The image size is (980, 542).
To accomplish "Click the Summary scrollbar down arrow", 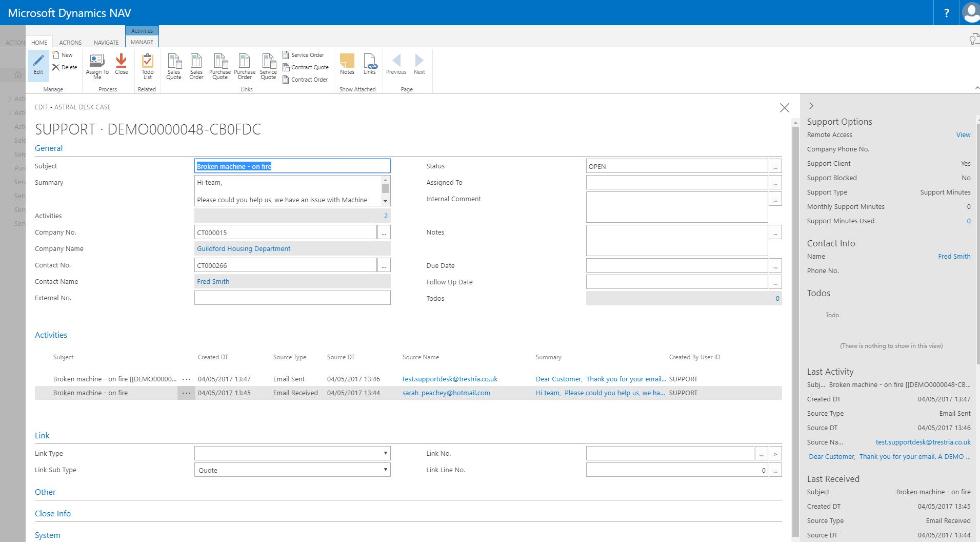I will pyautogui.click(x=385, y=201).
